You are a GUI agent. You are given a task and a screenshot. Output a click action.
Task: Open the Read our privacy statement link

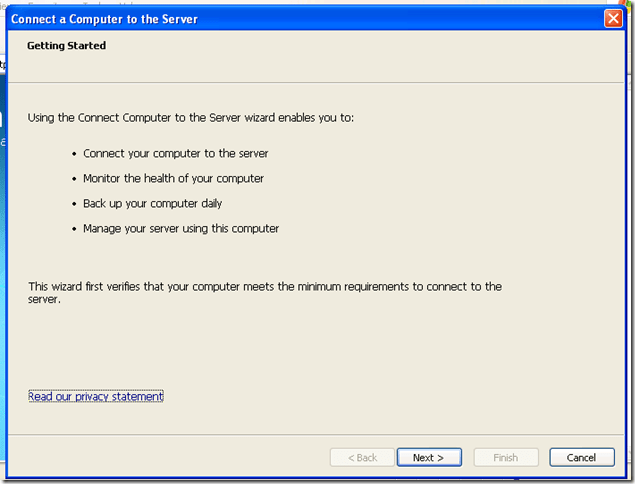tap(96, 396)
